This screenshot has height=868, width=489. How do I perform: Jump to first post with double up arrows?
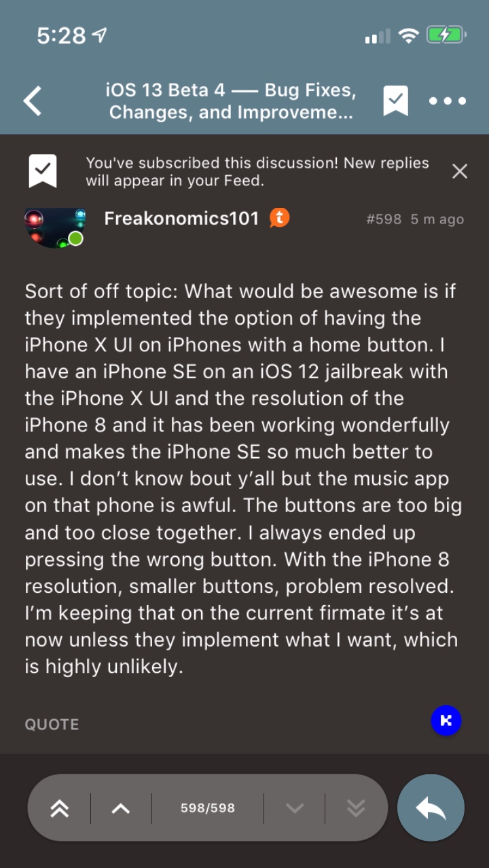pos(60,808)
